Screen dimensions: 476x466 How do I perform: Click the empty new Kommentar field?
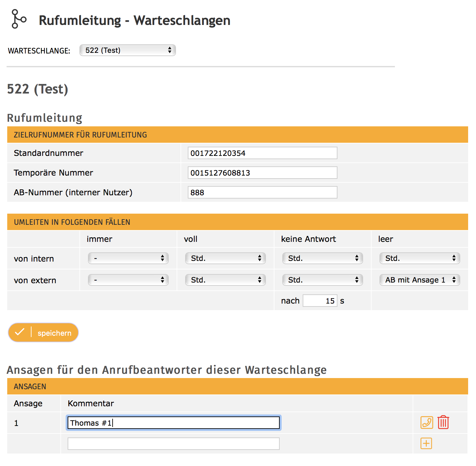pos(173,444)
